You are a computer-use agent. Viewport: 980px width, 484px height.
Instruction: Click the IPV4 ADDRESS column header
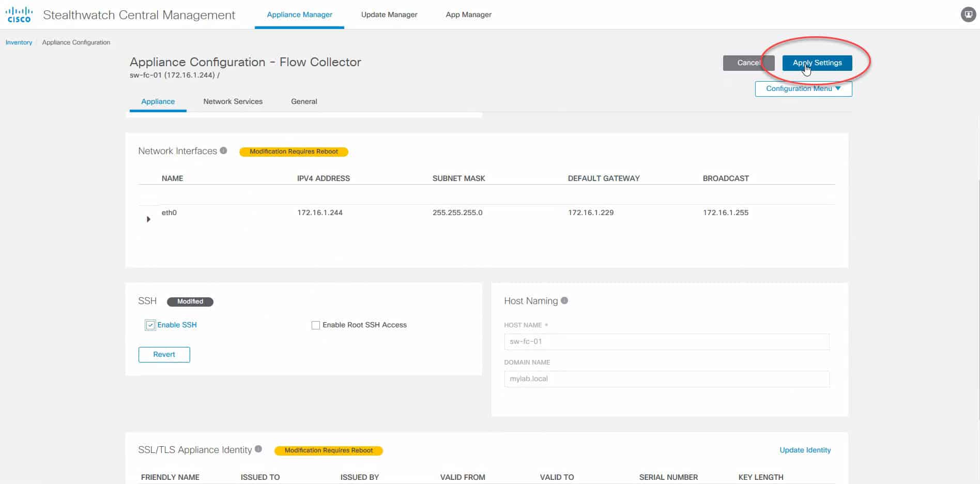tap(324, 178)
